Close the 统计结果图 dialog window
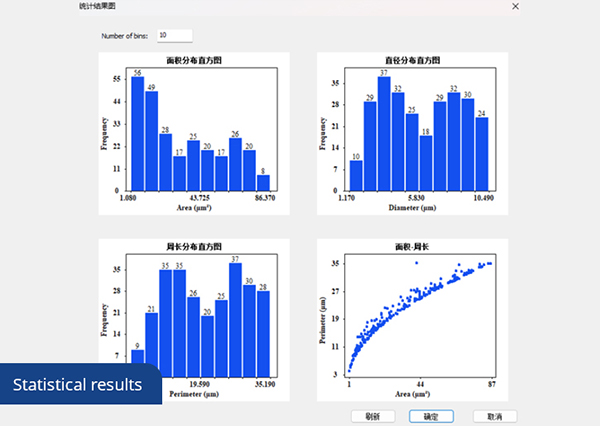Viewport: 600px width, 426px height. 516,6
